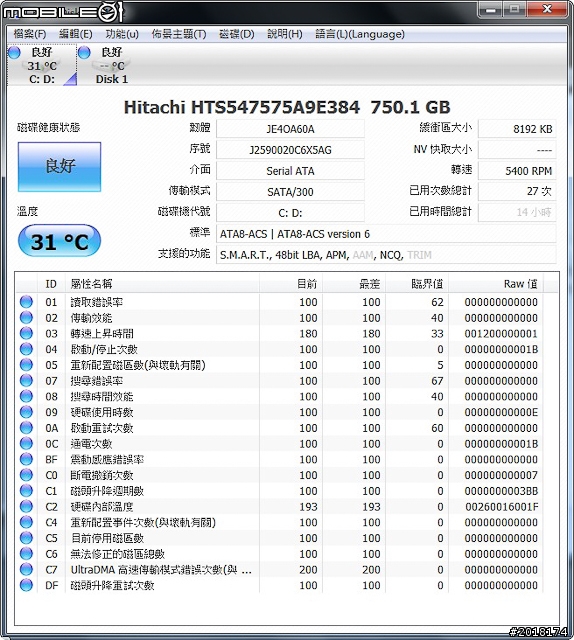Click the status orb for attribute 0C
The height and width of the screenshot is (640, 574).
pyautogui.click(x=26, y=443)
